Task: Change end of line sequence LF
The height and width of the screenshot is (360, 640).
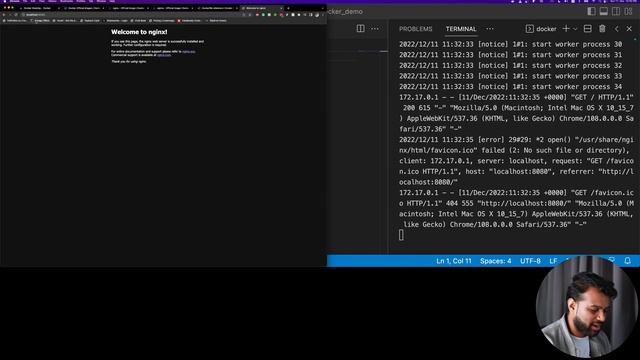Action: point(553,261)
